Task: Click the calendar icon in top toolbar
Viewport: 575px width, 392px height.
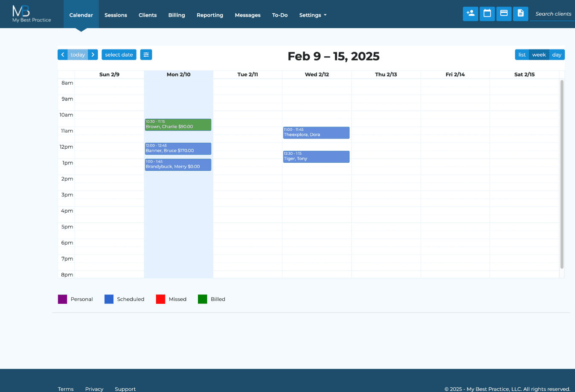Action: point(487,14)
